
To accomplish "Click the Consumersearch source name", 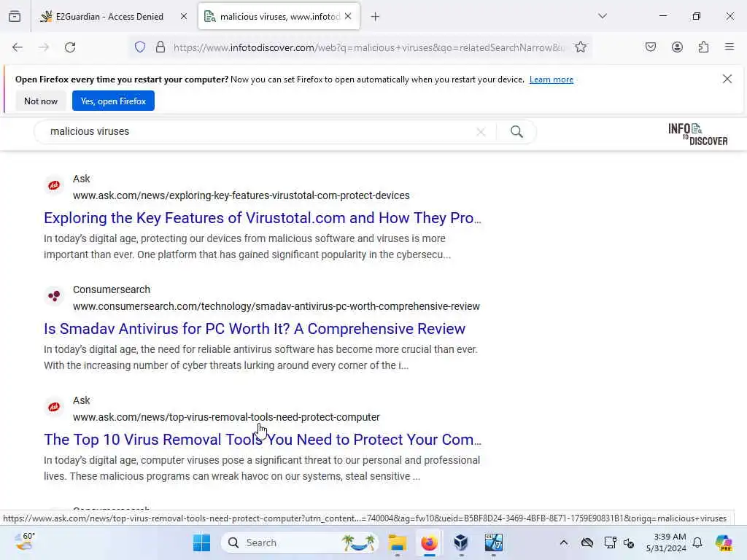I will tap(112, 290).
